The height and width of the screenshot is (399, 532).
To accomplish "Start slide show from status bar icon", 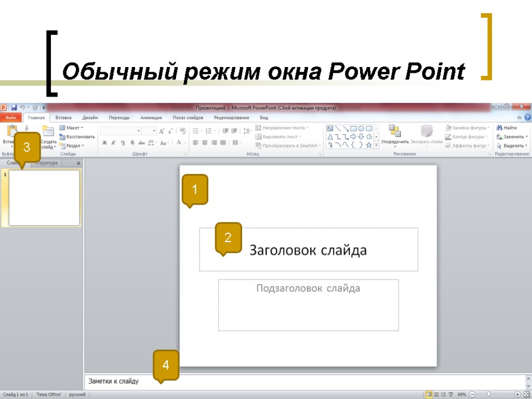I will (x=450, y=395).
